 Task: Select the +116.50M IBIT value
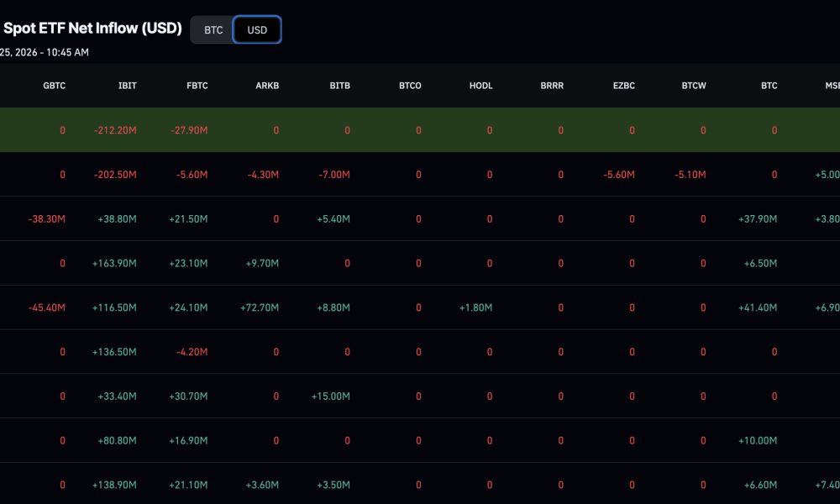pyautogui.click(x=114, y=308)
